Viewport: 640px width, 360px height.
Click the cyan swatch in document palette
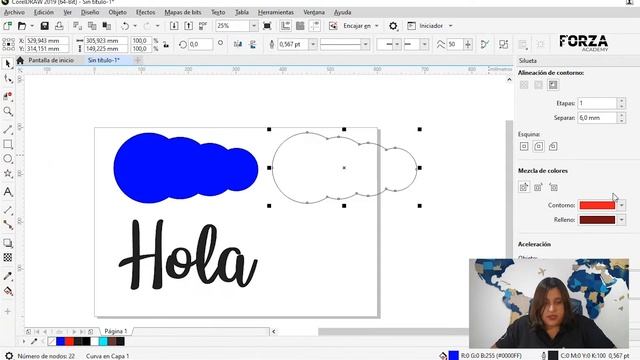(103, 341)
